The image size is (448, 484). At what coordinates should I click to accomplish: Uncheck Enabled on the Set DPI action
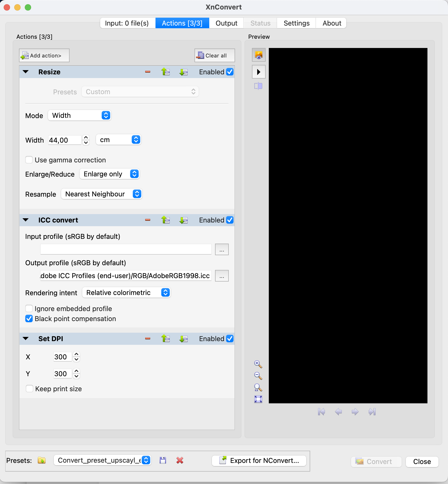(x=230, y=338)
